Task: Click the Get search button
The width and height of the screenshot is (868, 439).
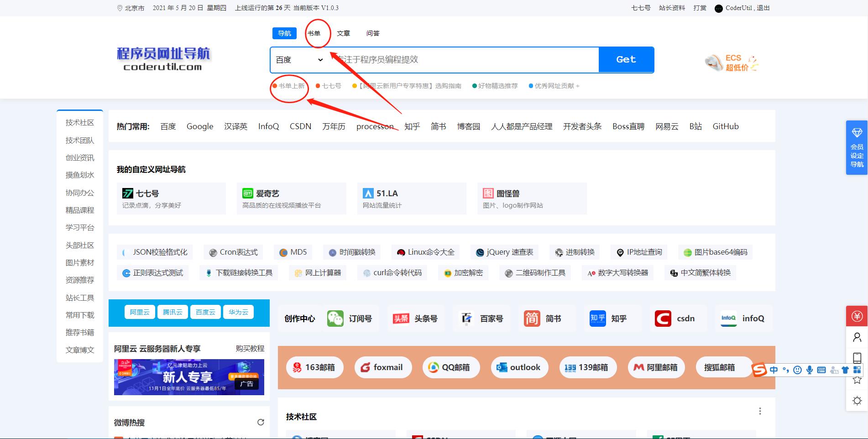Action: point(626,60)
